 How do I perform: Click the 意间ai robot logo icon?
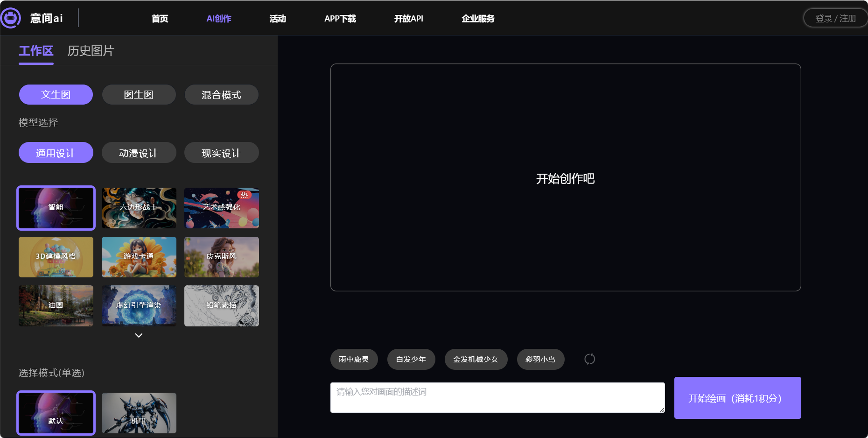pyautogui.click(x=11, y=18)
